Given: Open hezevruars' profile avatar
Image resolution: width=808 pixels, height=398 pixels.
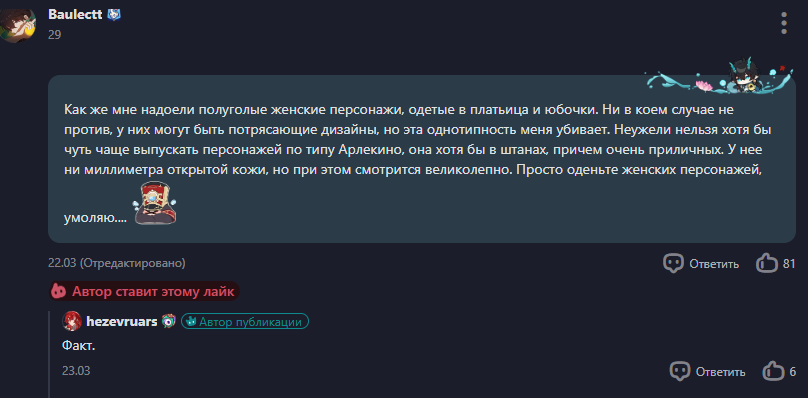Looking at the screenshot, I should [x=72, y=322].
